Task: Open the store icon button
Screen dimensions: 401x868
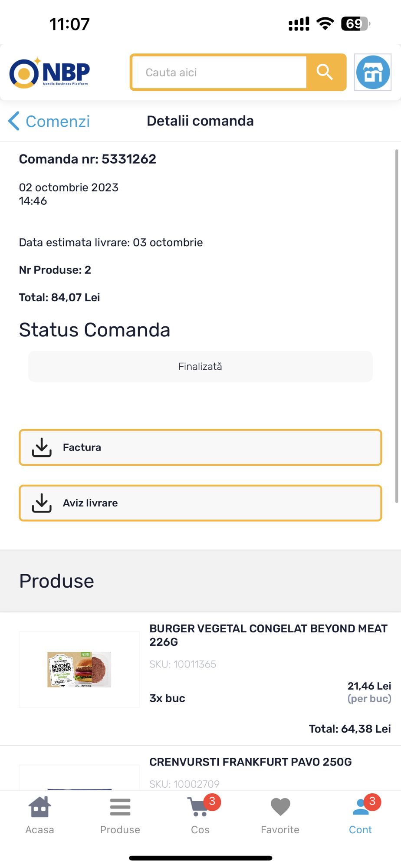Action: [x=373, y=72]
